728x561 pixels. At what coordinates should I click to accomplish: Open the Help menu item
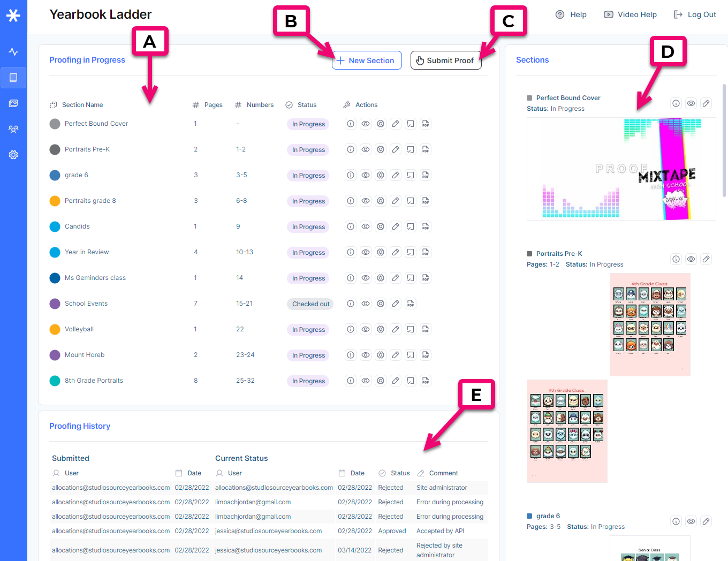point(571,14)
